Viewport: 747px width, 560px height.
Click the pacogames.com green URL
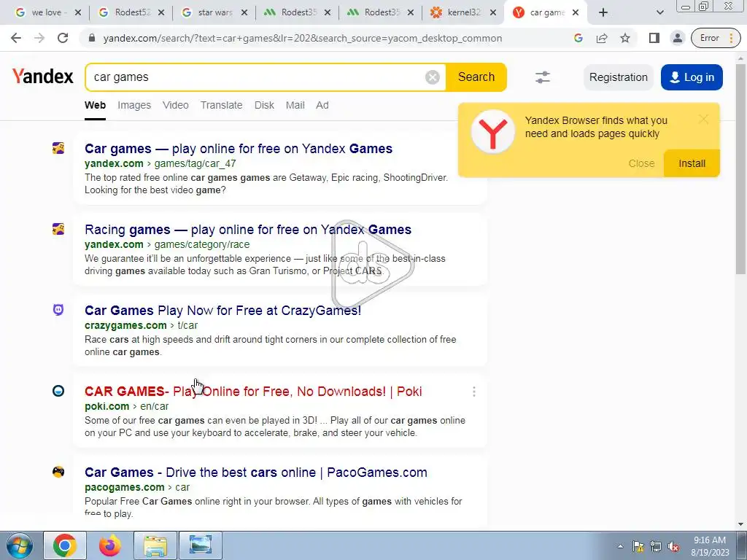point(125,487)
